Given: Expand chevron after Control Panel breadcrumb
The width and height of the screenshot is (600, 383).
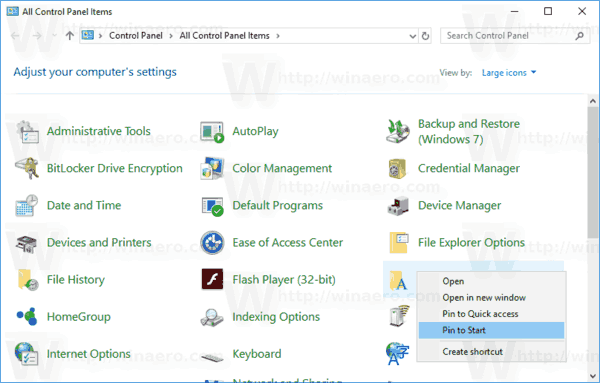Looking at the screenshot, I should (171, 36).
